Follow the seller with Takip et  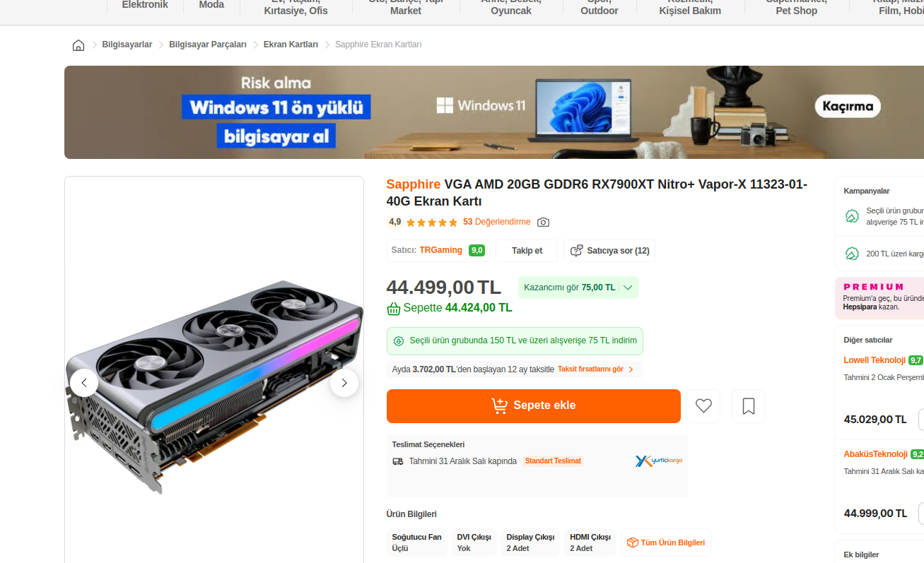tap(527, 251)
